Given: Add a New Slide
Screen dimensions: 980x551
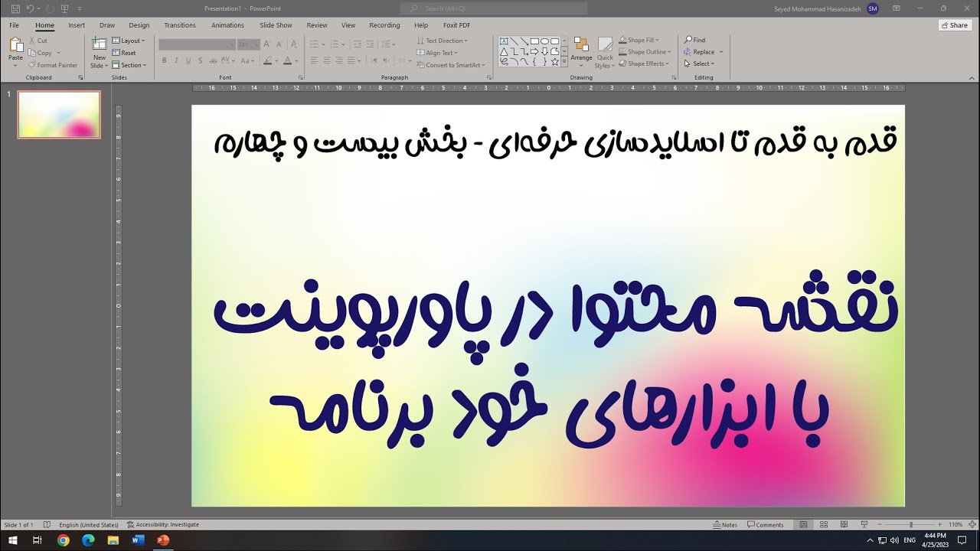Looking at the screenshot, I should 100,52.
